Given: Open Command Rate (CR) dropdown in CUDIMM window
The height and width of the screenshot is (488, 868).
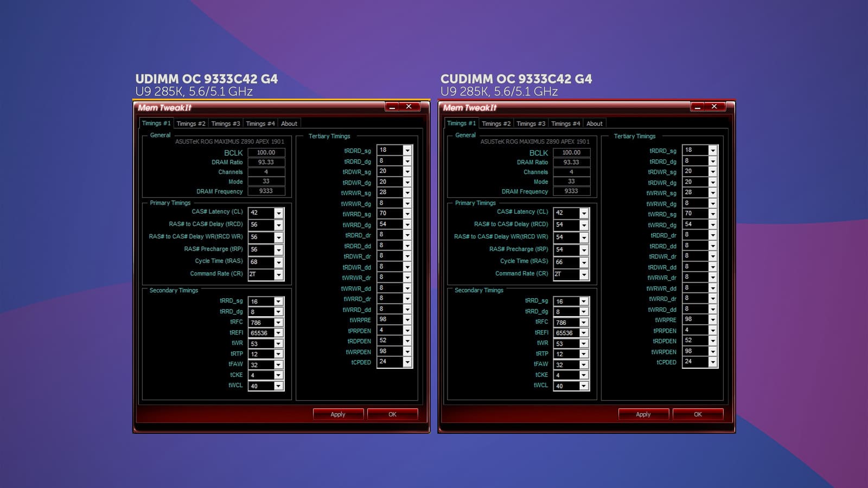Looking at the screenshot, I should pos(584,275).
